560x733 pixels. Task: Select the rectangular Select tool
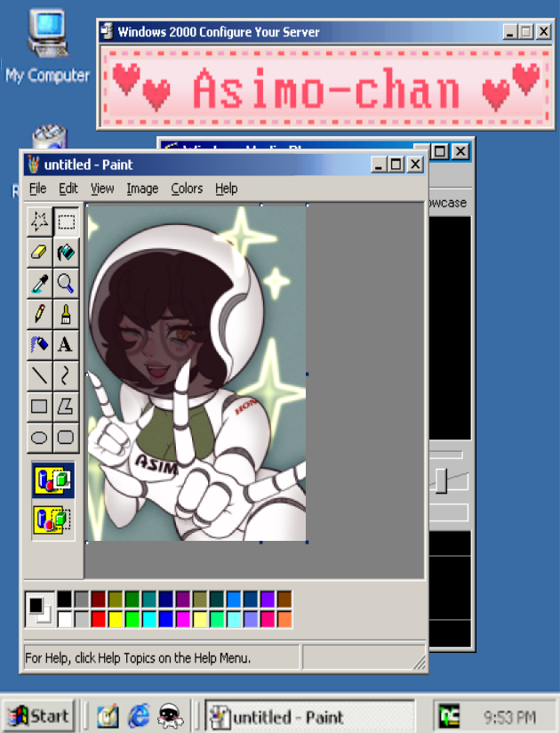66,222
